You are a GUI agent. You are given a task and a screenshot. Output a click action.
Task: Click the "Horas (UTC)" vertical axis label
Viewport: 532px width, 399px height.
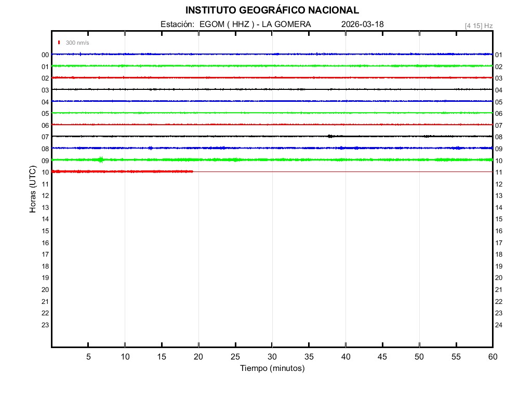coord(33,190)
